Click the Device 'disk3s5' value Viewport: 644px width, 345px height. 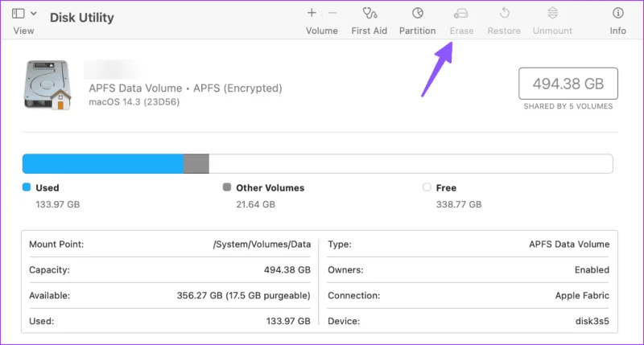tap(592, 321)
